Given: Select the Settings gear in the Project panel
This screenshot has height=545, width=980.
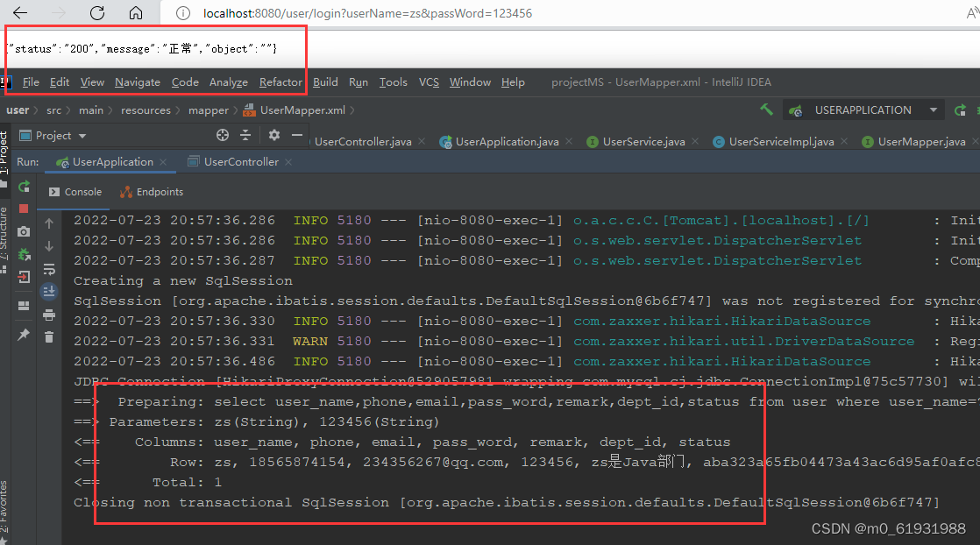Looking at the screenshot, I should [273, 134].
